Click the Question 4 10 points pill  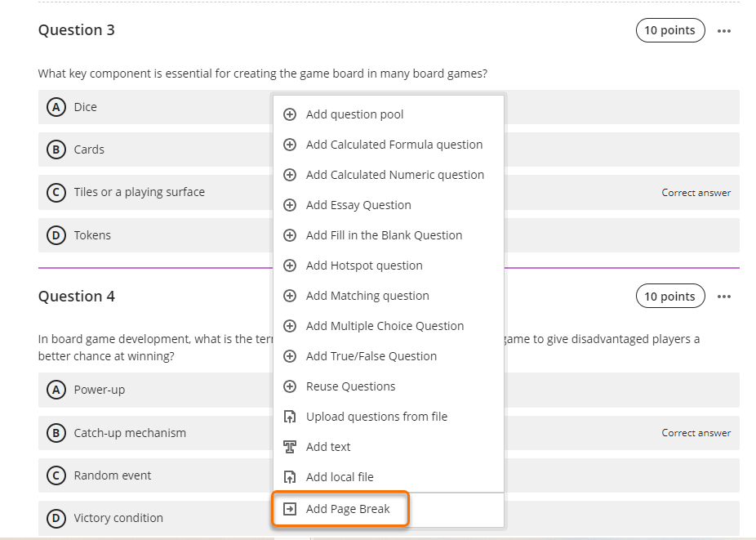669,297
